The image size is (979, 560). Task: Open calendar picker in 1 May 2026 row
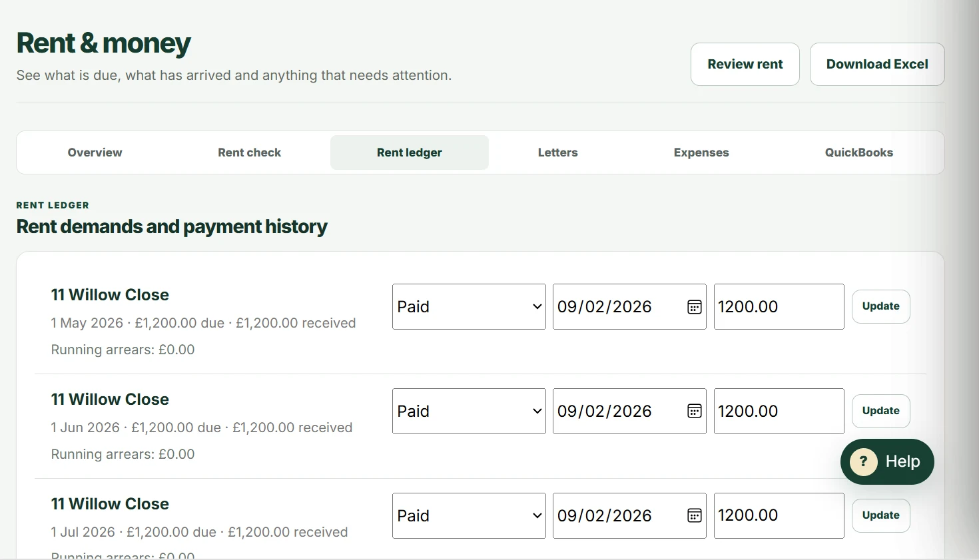(694, 307)
